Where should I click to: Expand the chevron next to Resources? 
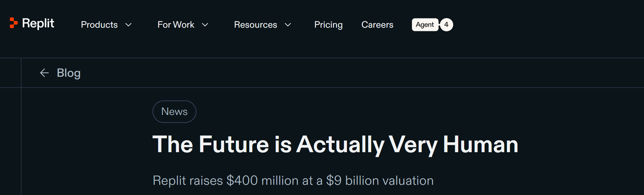click(288, 25)
